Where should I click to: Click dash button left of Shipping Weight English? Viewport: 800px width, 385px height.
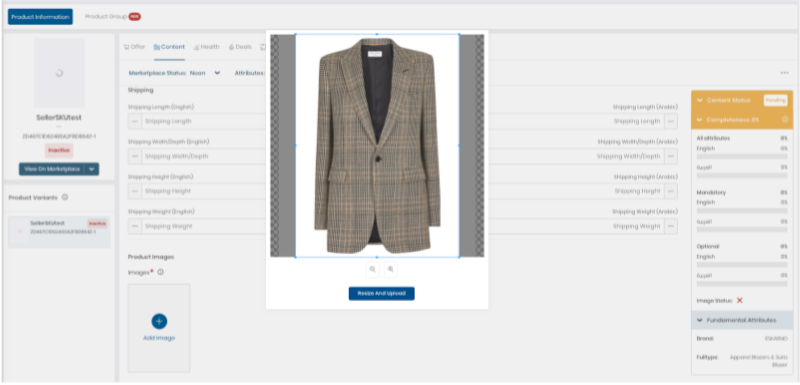click(135, 226)
